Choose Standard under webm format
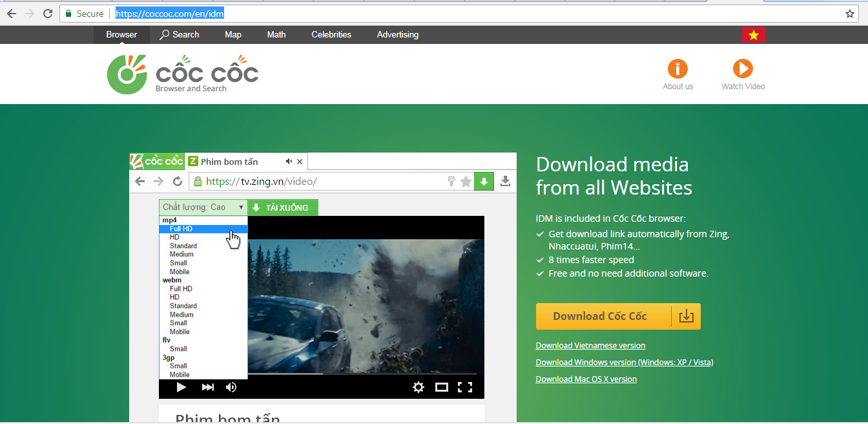The width and height of the screenshot is (868, 424). coord(183,306)
